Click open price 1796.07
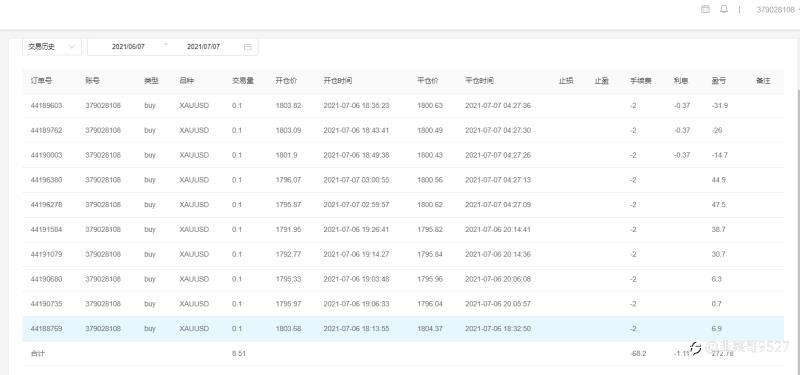The width and height of the screenshot is (800, 375). tap(288, 180)
